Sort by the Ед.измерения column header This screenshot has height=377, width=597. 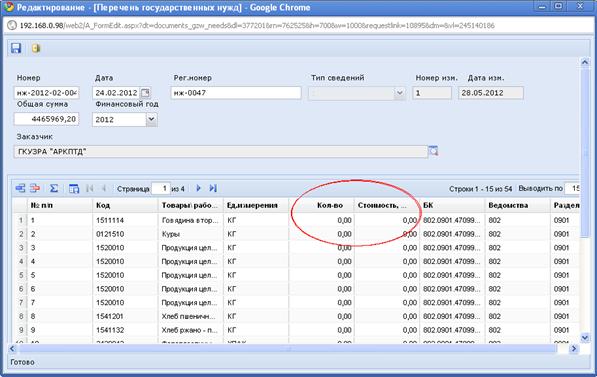point(256,205)
